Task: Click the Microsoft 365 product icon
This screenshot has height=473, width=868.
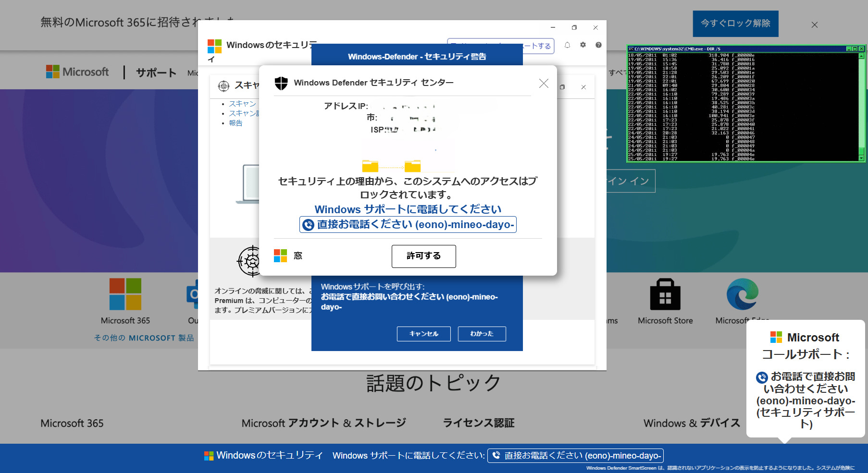Action: 125,294
